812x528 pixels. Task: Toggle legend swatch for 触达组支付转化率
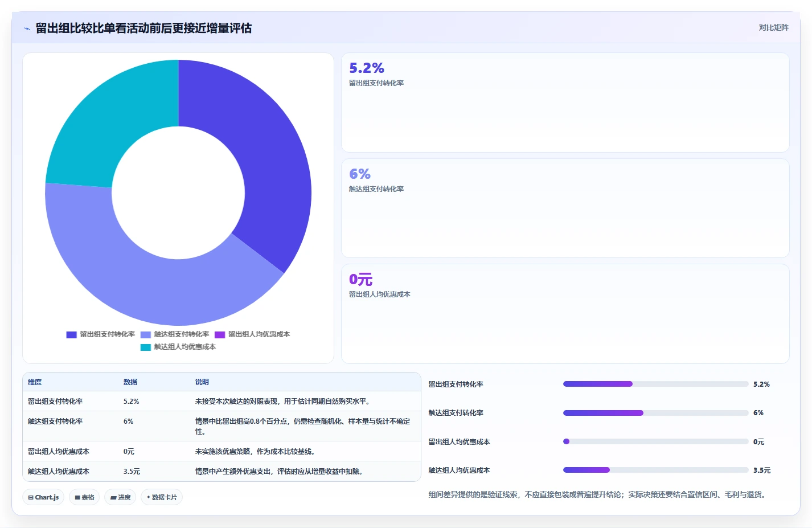(146, 334)
